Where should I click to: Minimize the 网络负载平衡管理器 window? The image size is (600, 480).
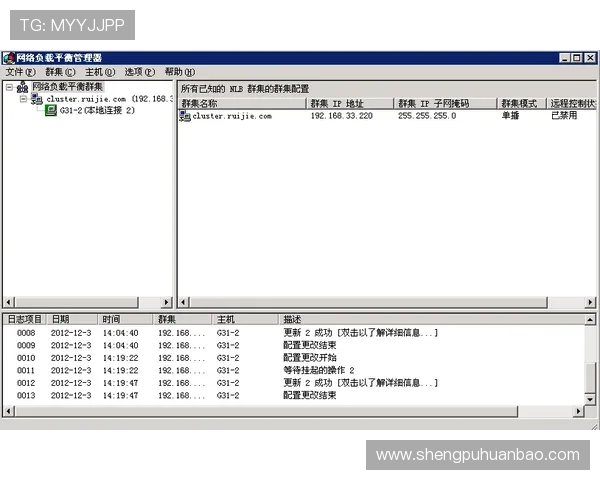pyautogui.click(x=565, y=58)
